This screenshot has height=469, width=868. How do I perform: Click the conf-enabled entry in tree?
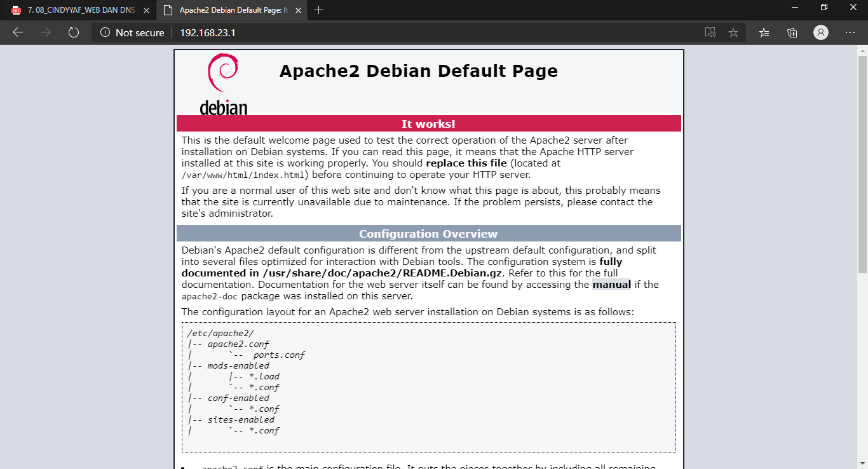pyautogui.click(x=238, y=398)
